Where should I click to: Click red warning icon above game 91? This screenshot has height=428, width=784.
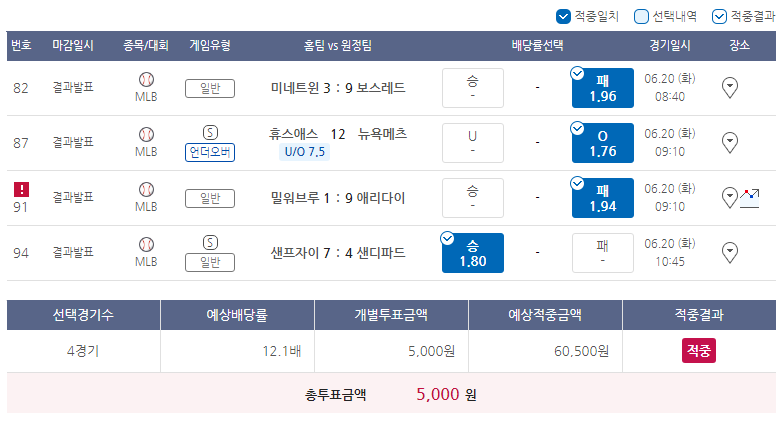tap(21, 190)
